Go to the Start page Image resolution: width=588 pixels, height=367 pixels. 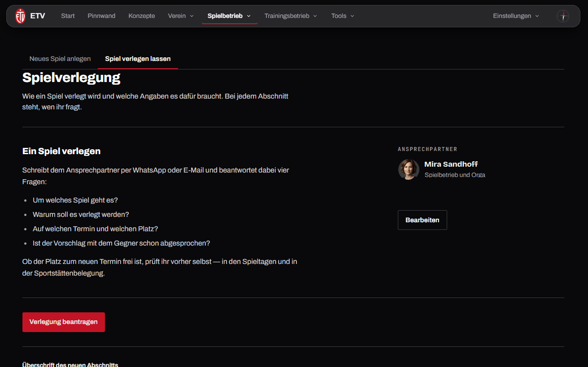tap(68, 16)
